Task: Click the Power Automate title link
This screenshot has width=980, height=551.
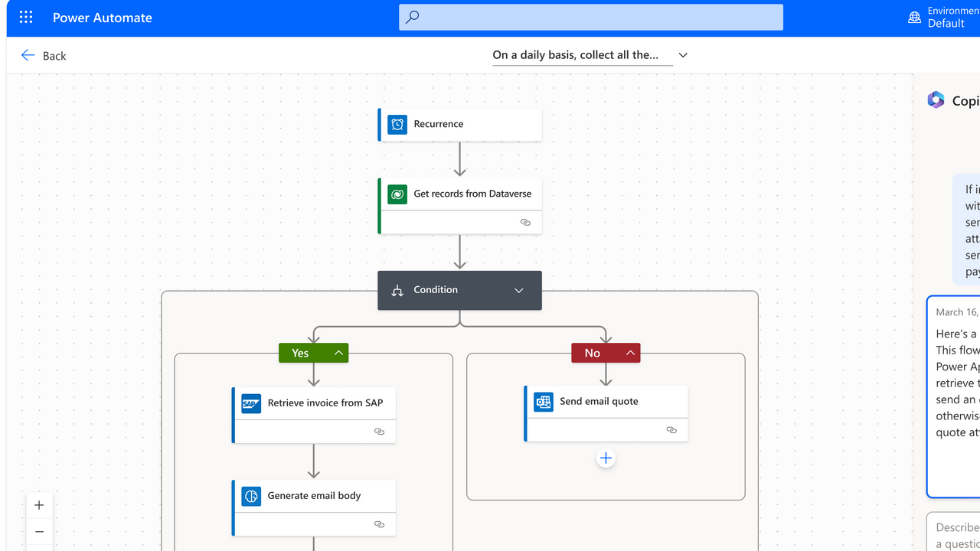Action: (x=102, y=18)
